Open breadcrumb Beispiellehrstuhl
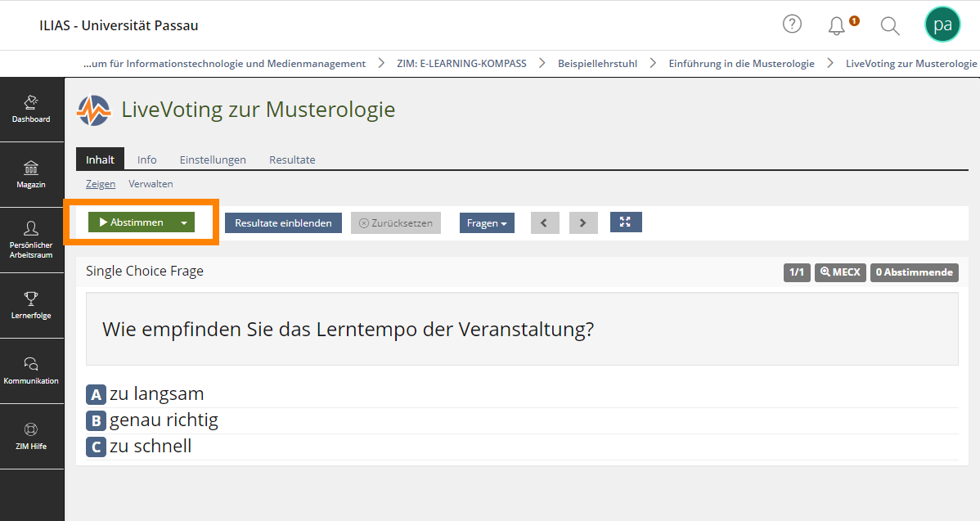 (x=597, y=64)
